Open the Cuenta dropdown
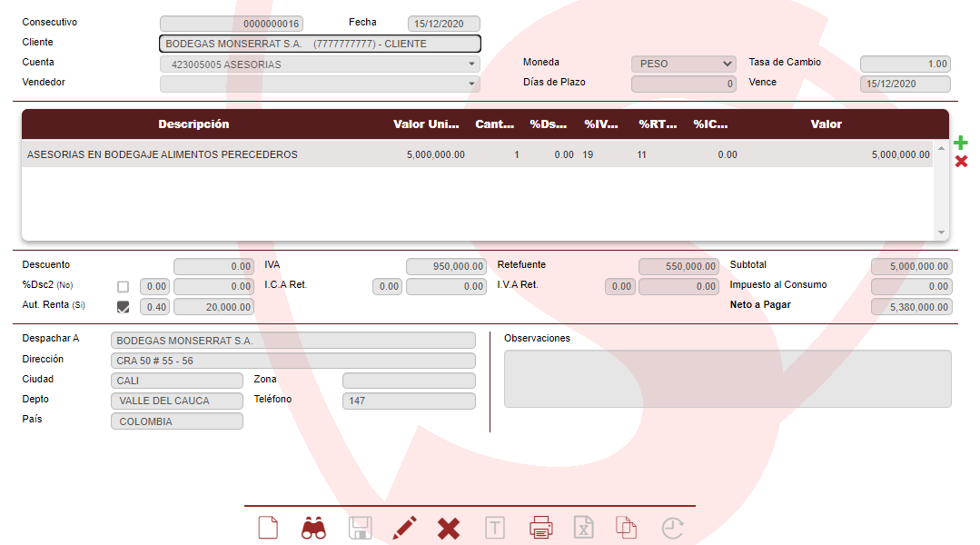980x545 pixels. (x=471, y=64)
